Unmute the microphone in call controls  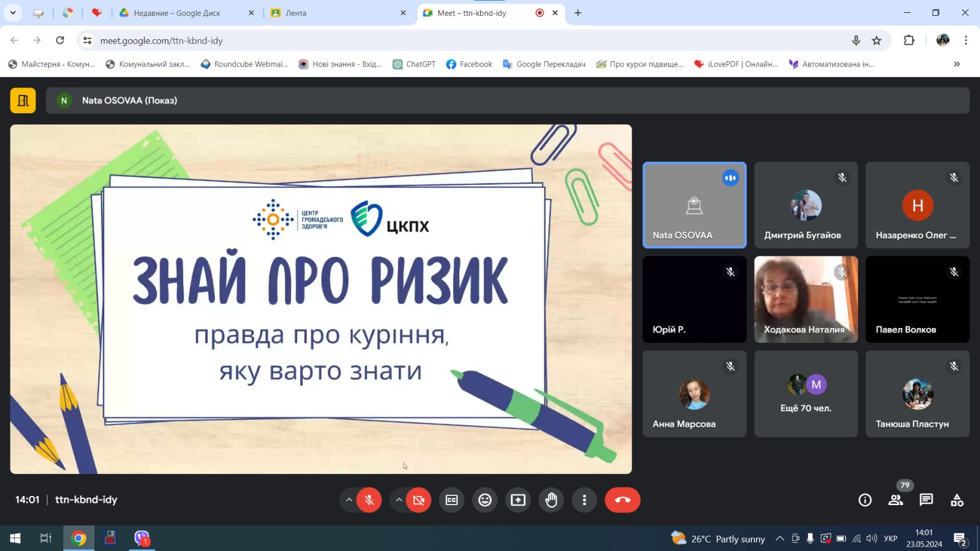point(369,500)
